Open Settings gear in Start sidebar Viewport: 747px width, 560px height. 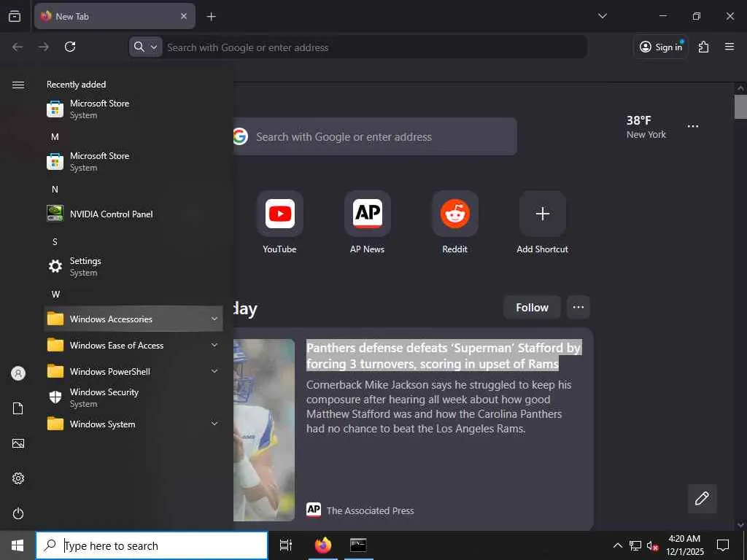pyautogui.click(x=18, y=478)
